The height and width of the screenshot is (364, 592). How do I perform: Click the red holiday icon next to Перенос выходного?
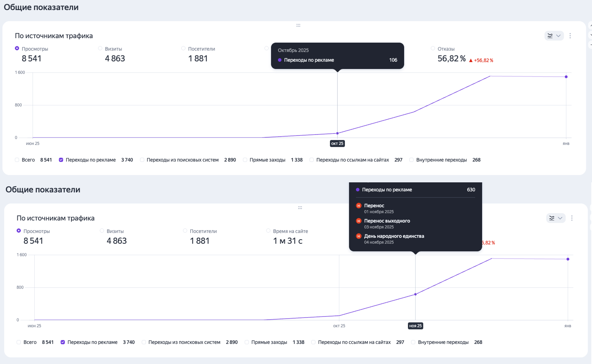click(x=359, y=221)
